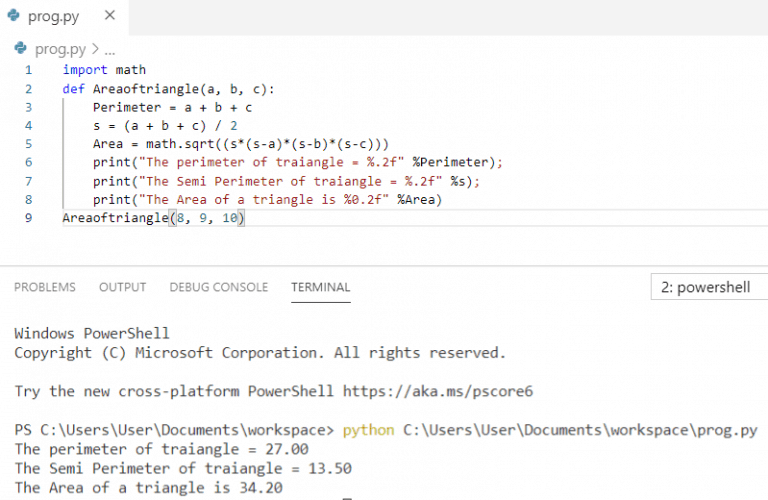Viewport: 768px width, 500px height.
Task: Click the 'Windows PowerShell' terminal line
Action: [x=92, y=333]
